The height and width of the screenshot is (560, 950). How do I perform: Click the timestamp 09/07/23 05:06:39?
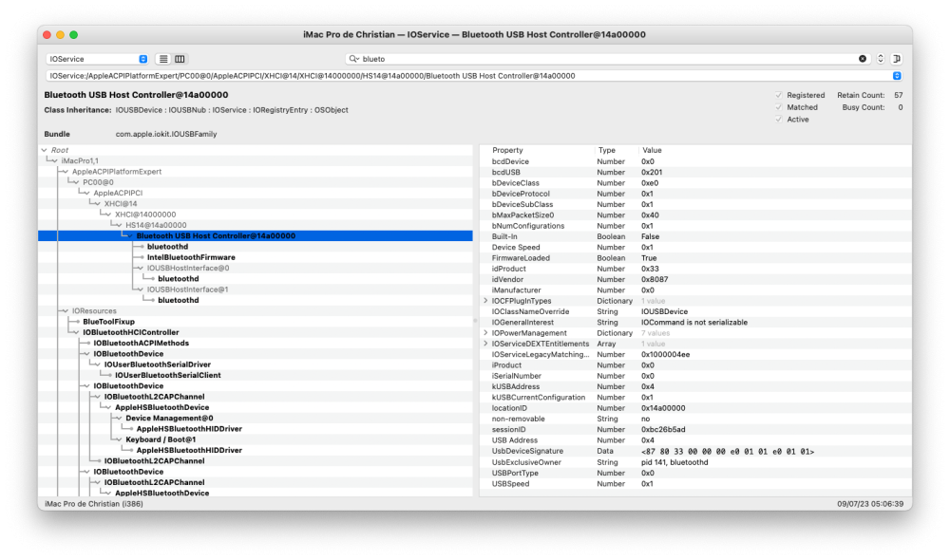click(x=870, y=504)
